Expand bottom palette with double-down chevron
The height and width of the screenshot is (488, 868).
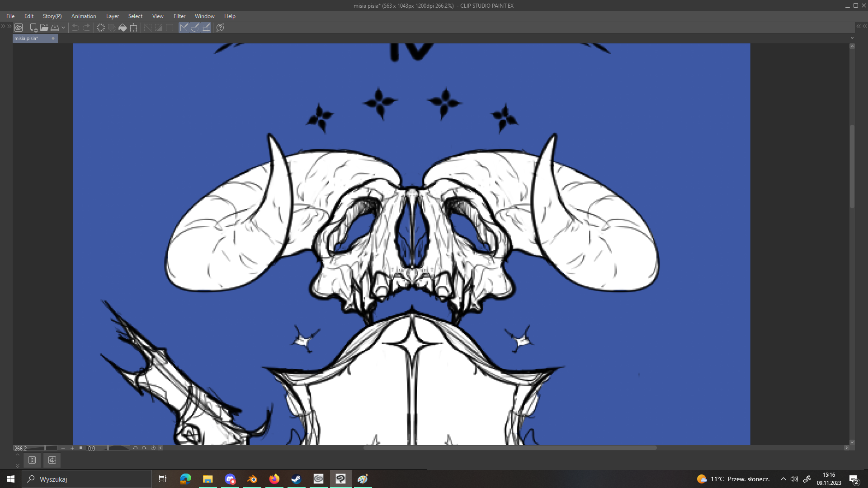point(18,465)
